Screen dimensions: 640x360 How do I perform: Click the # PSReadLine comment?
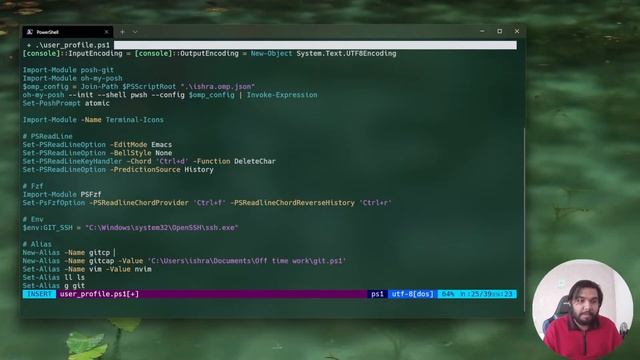pos(47,136)
